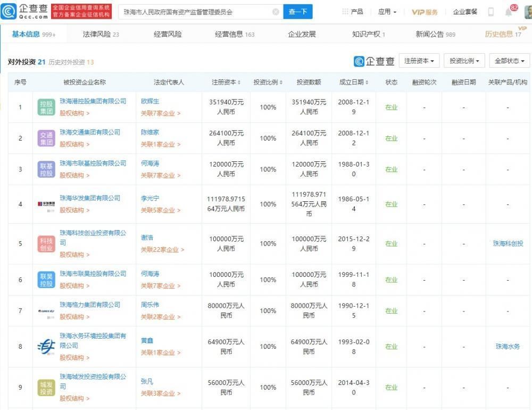Open 珠海科技创业投资 company logo
532x410 pixels.
(x=46, y=244)
